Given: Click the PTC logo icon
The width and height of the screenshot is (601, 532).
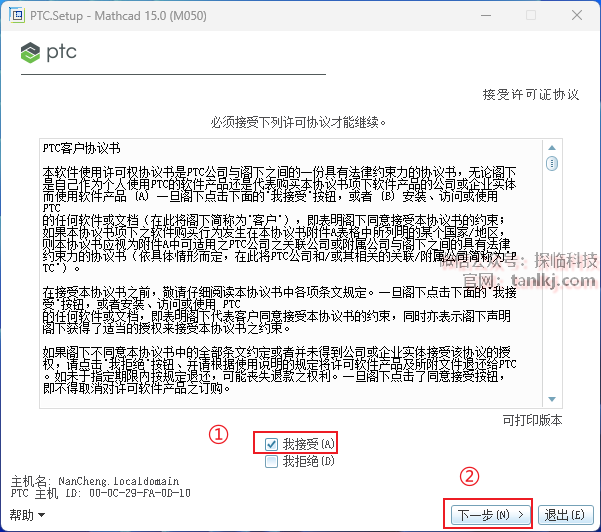Looking at the screenshot, I should (30, 53).
